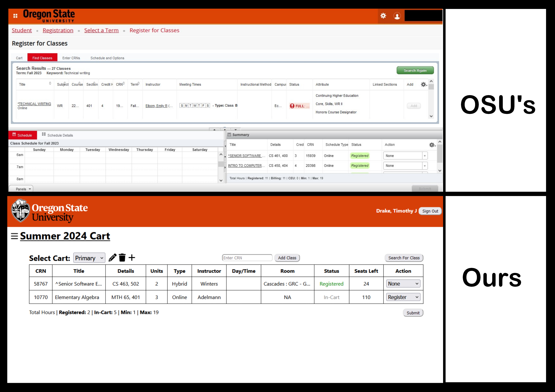Open settings gear in OSU header
The width and height of the screenshot is (555, 392).
click(x=383, y=16)
